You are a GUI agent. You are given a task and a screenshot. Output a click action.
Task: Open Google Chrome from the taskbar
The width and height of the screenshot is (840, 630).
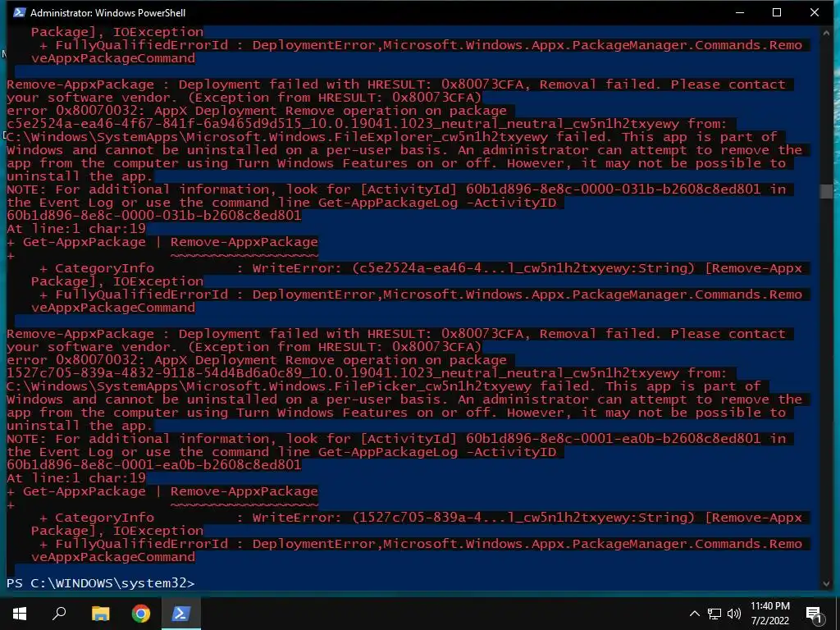pyautogui.click(x=141, y=614)
